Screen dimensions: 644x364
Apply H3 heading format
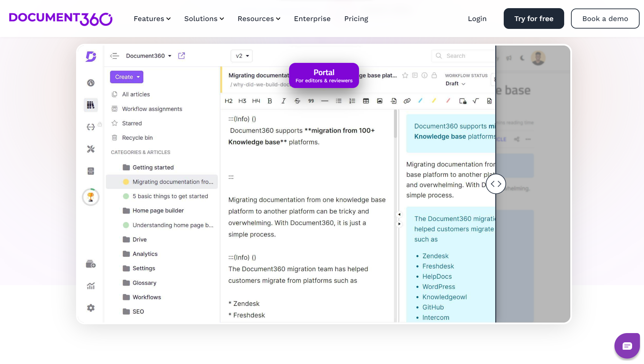pos(242,101)
